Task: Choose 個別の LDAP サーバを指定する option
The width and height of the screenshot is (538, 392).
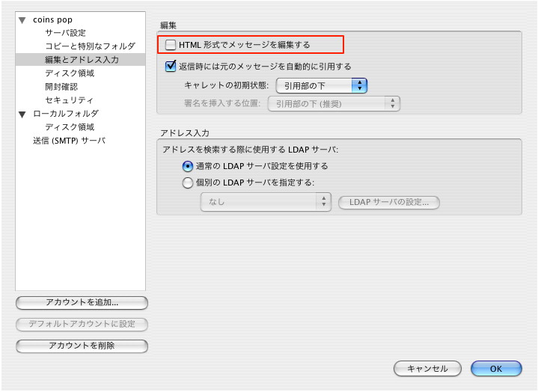Action: pyautogui.click(x=188, y=182)
